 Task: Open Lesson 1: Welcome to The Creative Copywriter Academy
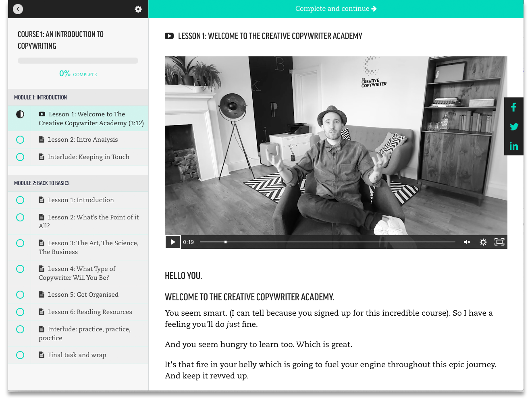pyautogui.click(x=78, y=118)
